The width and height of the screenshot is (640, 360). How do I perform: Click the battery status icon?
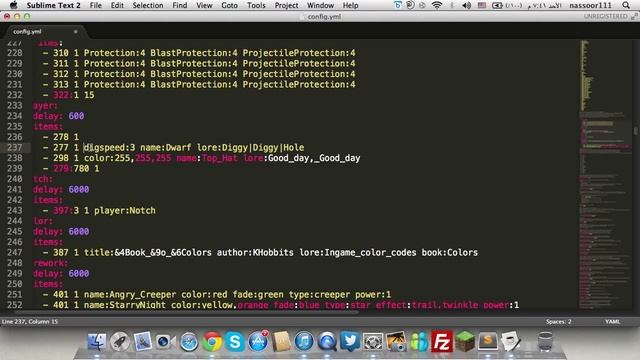[x=497, y=5]
